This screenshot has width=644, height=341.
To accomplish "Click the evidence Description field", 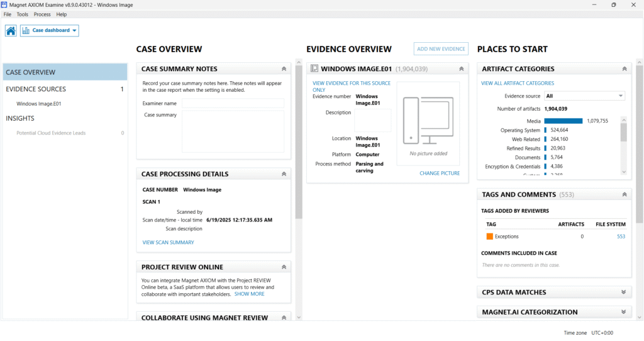I will click(x=373, y=120).
